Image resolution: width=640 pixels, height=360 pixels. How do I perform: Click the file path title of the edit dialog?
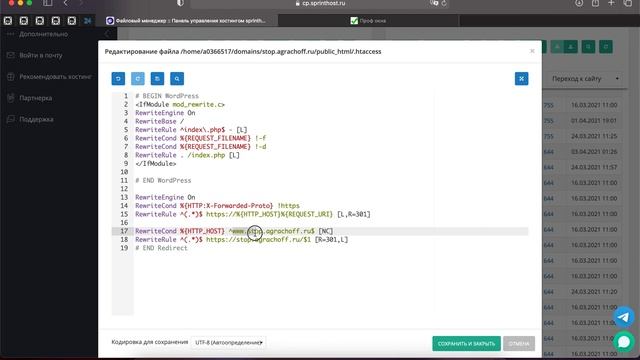[243, 51]
